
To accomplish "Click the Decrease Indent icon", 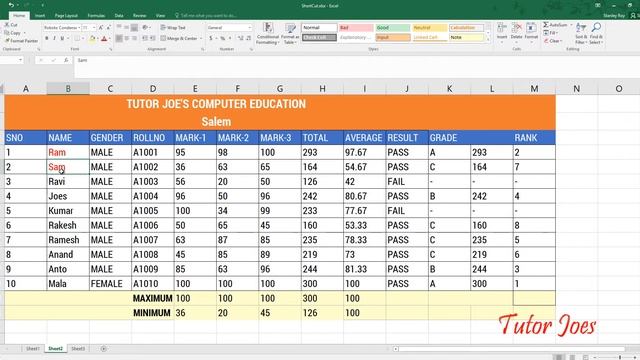I will (144, 38).
